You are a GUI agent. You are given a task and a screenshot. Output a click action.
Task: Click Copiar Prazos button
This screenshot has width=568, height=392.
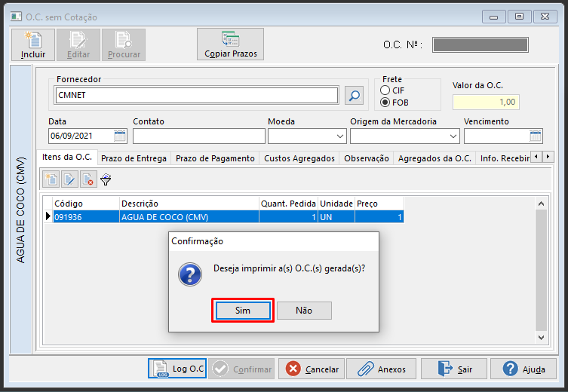click(x=230, y=44)
